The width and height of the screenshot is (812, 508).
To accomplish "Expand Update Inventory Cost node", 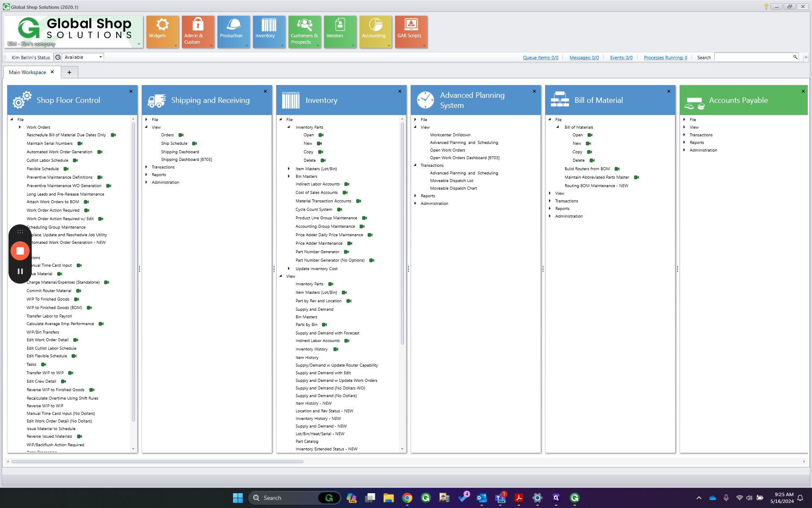I will (289, 268).
